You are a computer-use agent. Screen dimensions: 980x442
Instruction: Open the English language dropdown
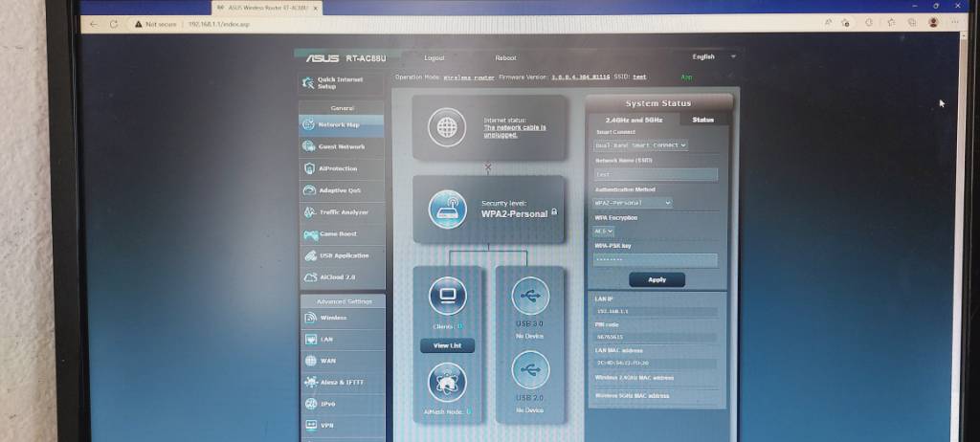coord(714,56)
